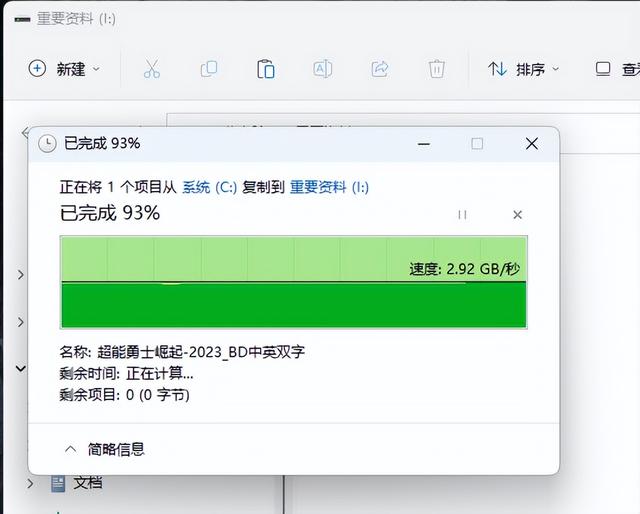The image size is (640, 514).
Task: Click file name 超能勇士崛起-2023_BD中英双字
Action: pos(201,352)
